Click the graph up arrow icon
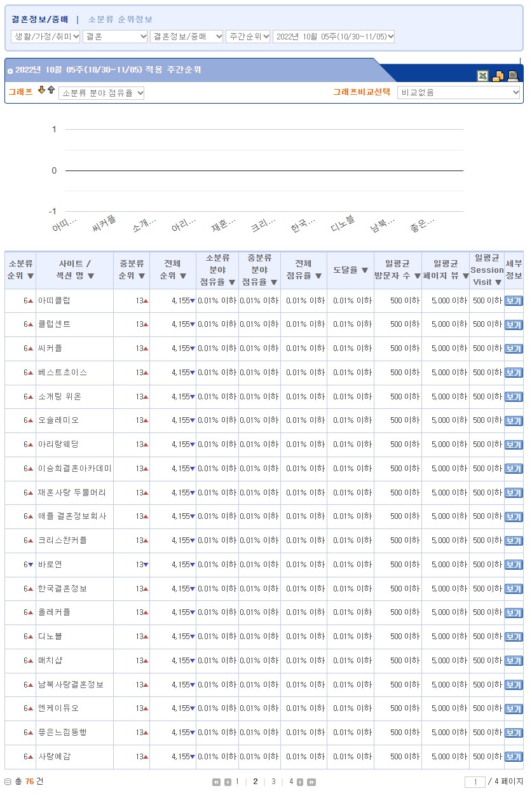Image resolution: width=532 pixels, height=800 pixels. 51,90
